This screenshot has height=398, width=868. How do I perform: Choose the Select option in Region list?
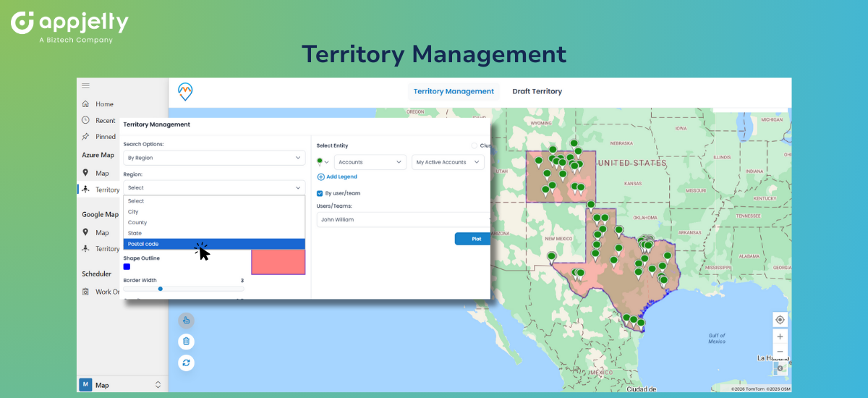coord(214,201)
